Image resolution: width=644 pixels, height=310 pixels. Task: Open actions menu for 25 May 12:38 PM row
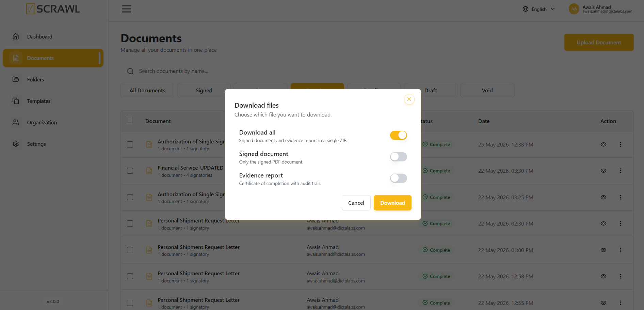[621, 144]
